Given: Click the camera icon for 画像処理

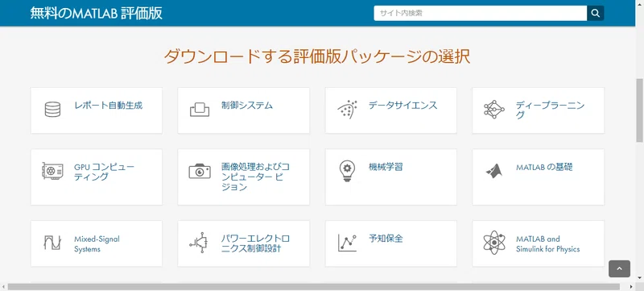Looking at the screenshot, I should point(200,171).
